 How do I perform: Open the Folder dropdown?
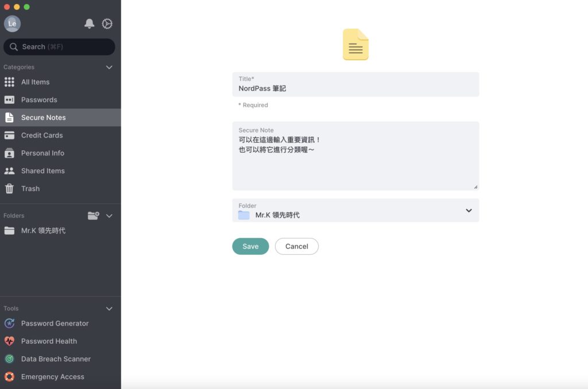click(x=355, y=210)
